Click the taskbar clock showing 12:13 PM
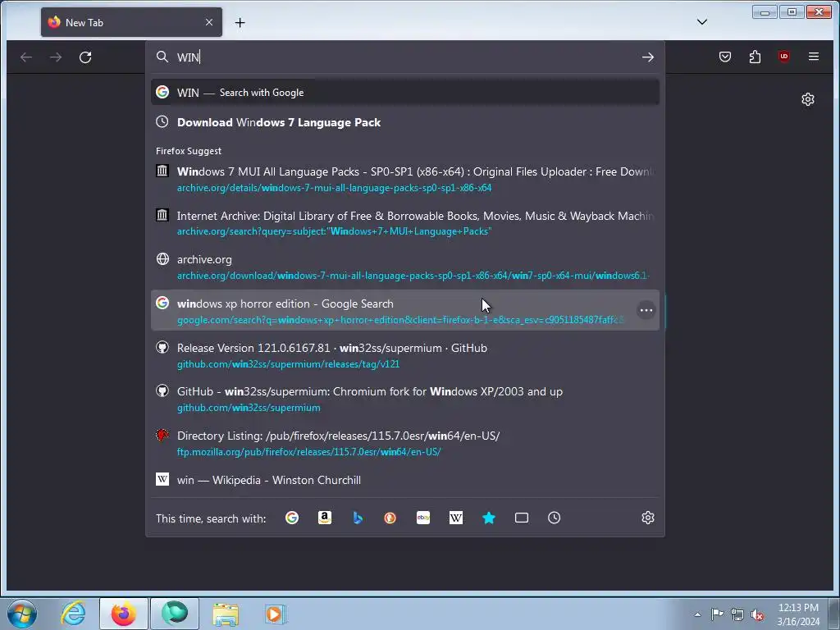The height and width of the screenshot is (630, 840). click(798, 614)
